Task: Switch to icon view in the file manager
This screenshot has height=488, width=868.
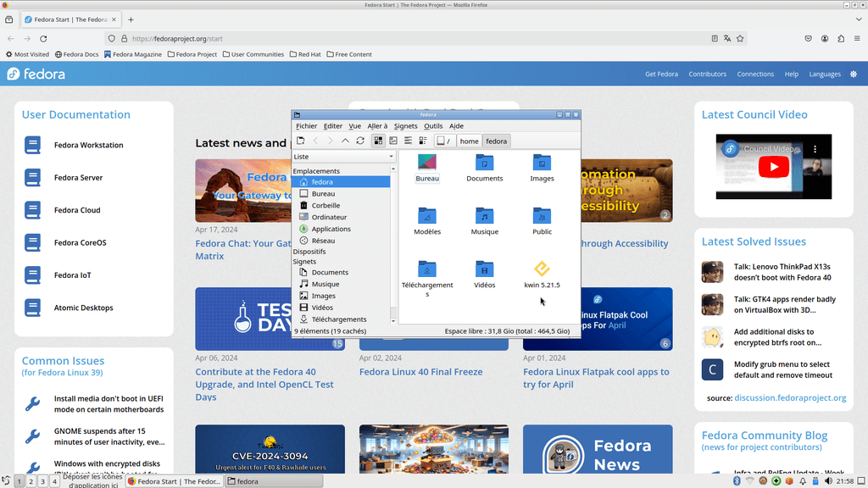Action: [378, 141]
